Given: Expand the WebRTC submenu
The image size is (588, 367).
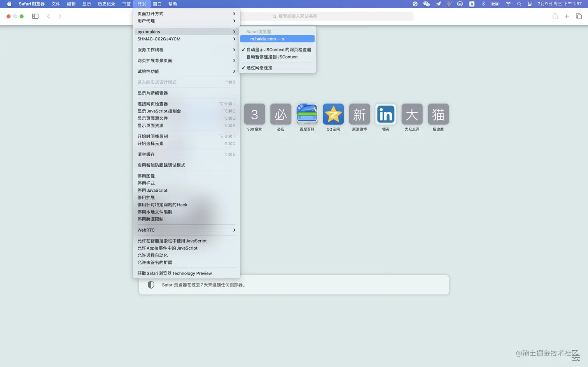Looking at the screenshot, I should (186, 230).
